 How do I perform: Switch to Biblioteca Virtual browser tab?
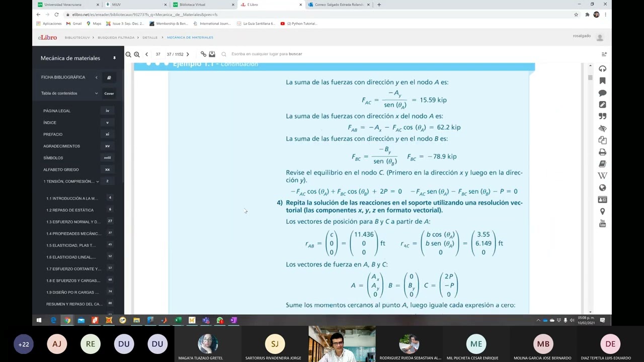click(202, 5)
